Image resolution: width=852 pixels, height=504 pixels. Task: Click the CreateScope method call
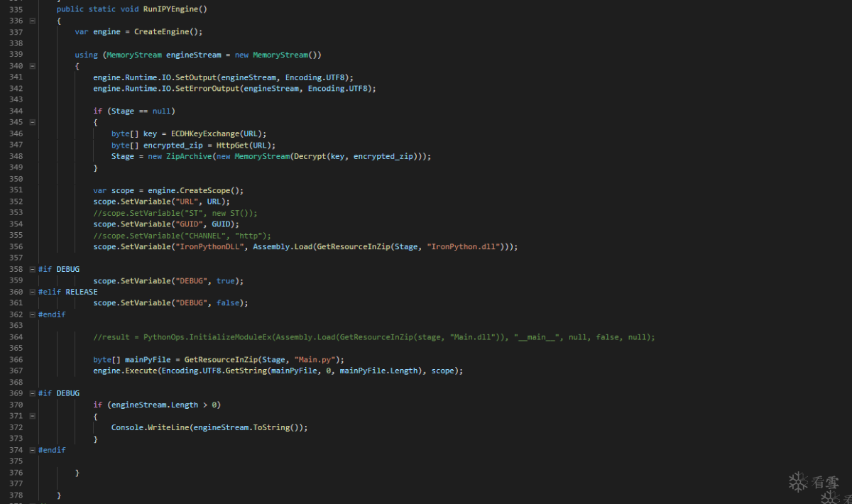point(207,190)
